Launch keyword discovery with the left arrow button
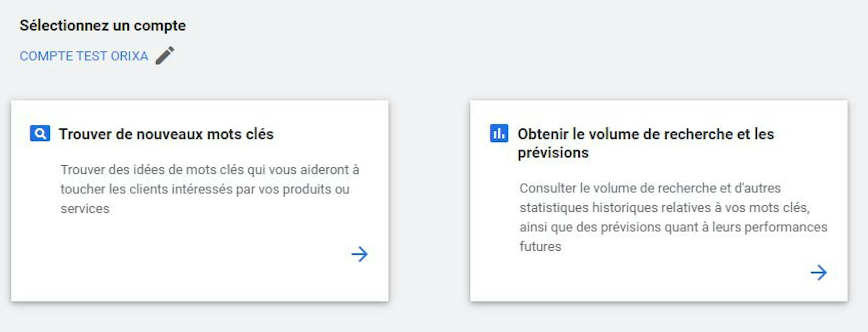 tap(360, 254)
